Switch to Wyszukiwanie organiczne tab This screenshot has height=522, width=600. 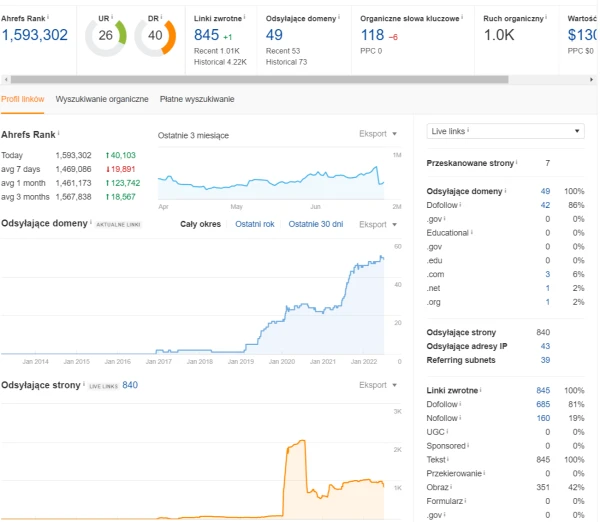click(102, 99)
